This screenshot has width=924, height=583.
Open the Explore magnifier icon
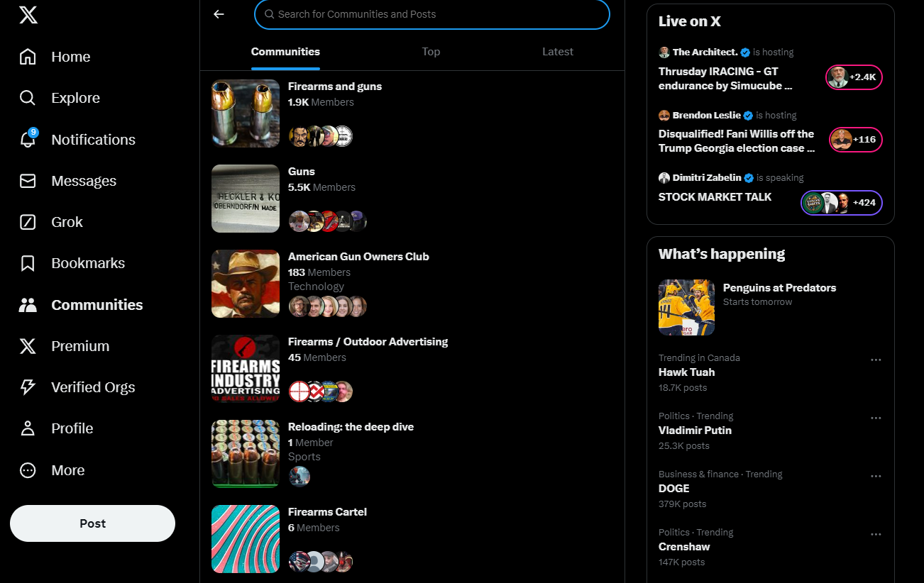tap(28, 98)
